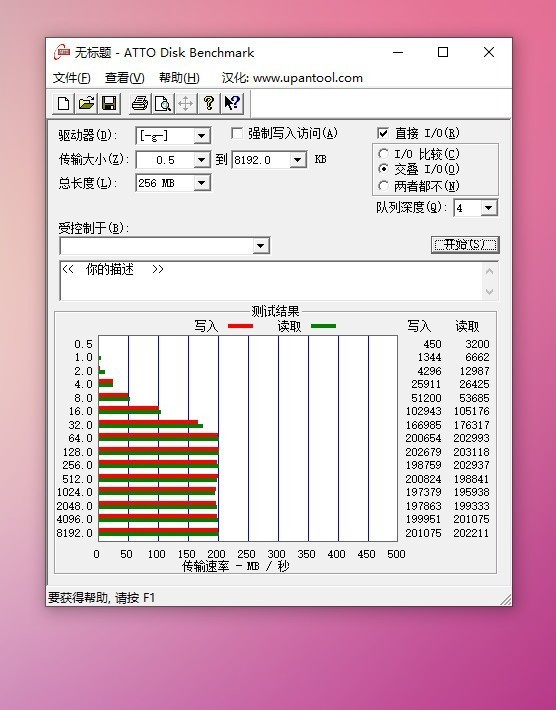556x710 pixels.
Task: Minimize the ATTO Disk Benchmark window
Action: coord(398,52)
